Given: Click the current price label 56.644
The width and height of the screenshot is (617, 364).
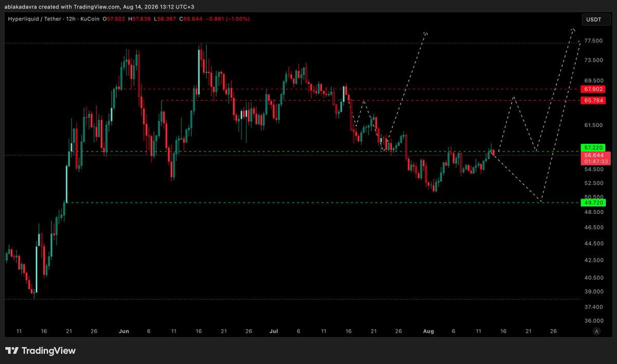Looking at the screenshot, I should coord(594,155).
